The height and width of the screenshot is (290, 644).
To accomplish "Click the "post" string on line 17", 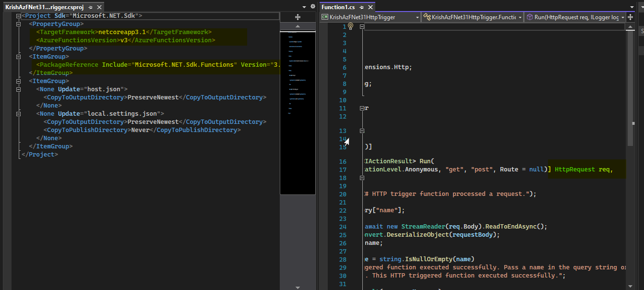I will pos(482,169).
